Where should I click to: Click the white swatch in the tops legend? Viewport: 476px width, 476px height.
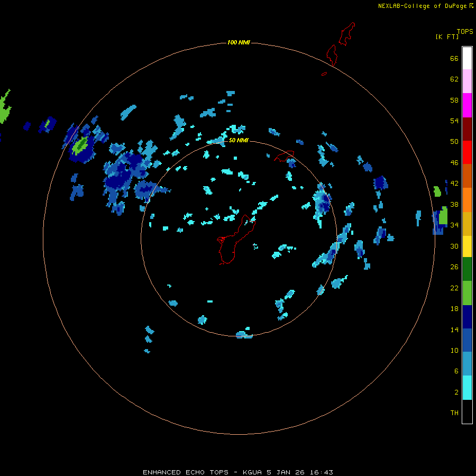[x=467, y=58]
